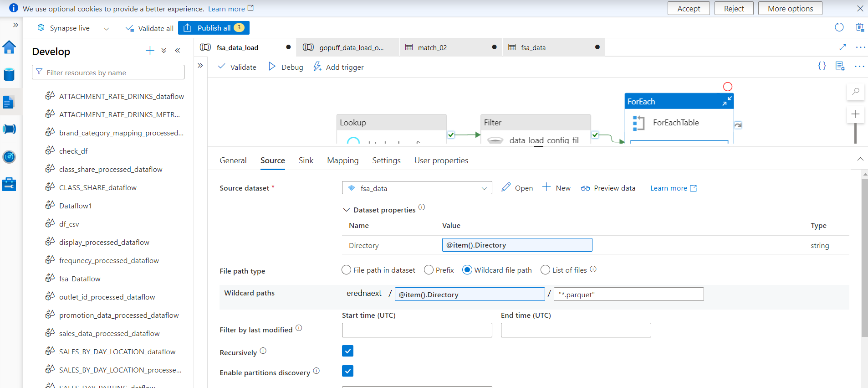Select List of files option
The width and height of the screenshot is (868, 388).
[545, 270]
